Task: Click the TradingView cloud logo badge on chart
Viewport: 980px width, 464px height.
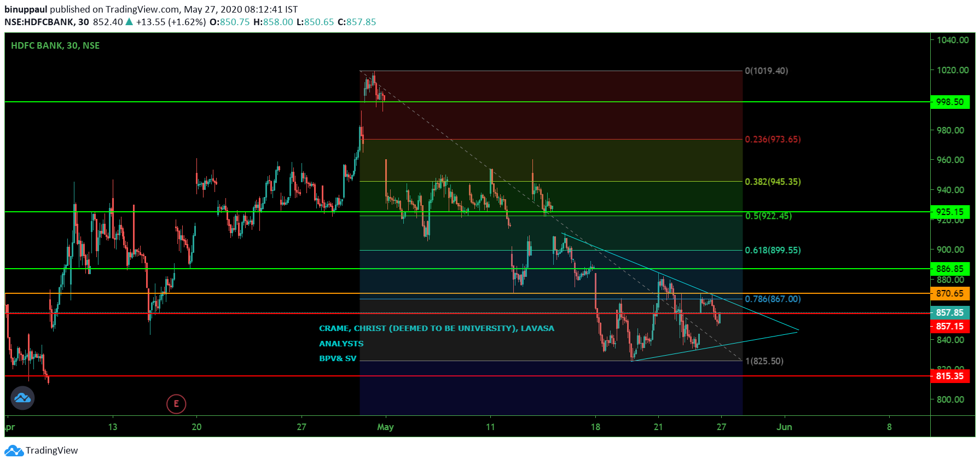Action: click(x=22, y=398)
